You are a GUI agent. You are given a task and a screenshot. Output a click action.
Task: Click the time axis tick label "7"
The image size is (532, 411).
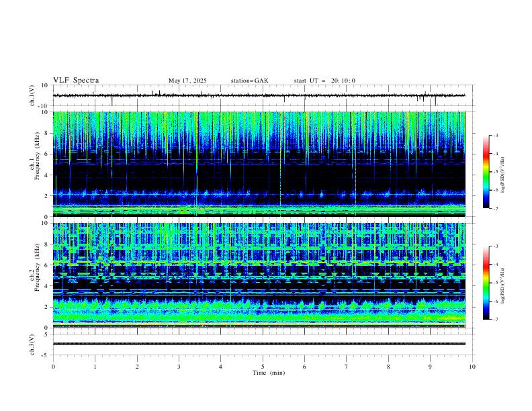[347, 367]
